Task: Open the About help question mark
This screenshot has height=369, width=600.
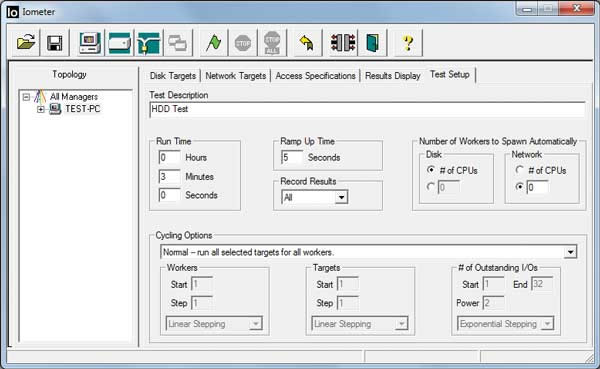Action: [x=408, y=42]
